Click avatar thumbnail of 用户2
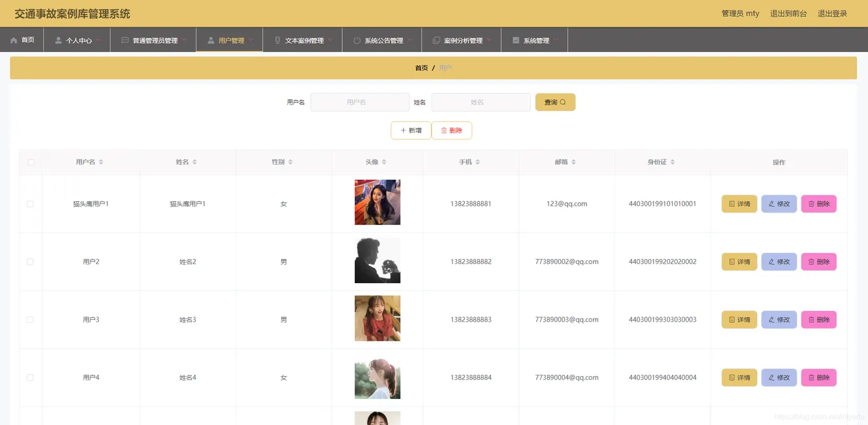 pos(378,260)
